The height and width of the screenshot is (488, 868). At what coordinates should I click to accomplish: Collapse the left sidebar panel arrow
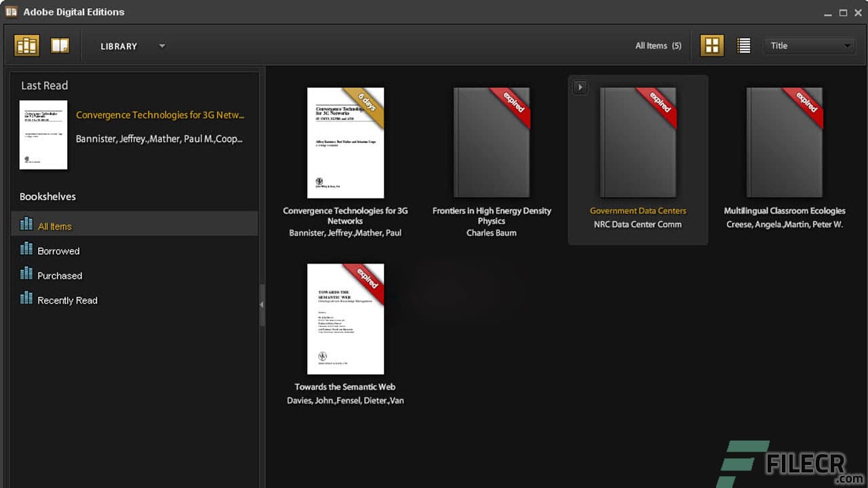(x=262, y=305)
